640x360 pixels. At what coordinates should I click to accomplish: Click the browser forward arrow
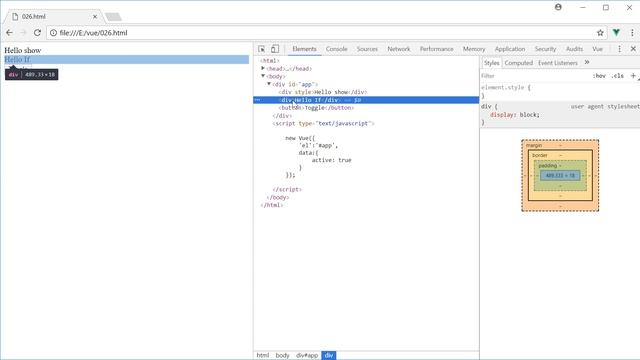23,33
